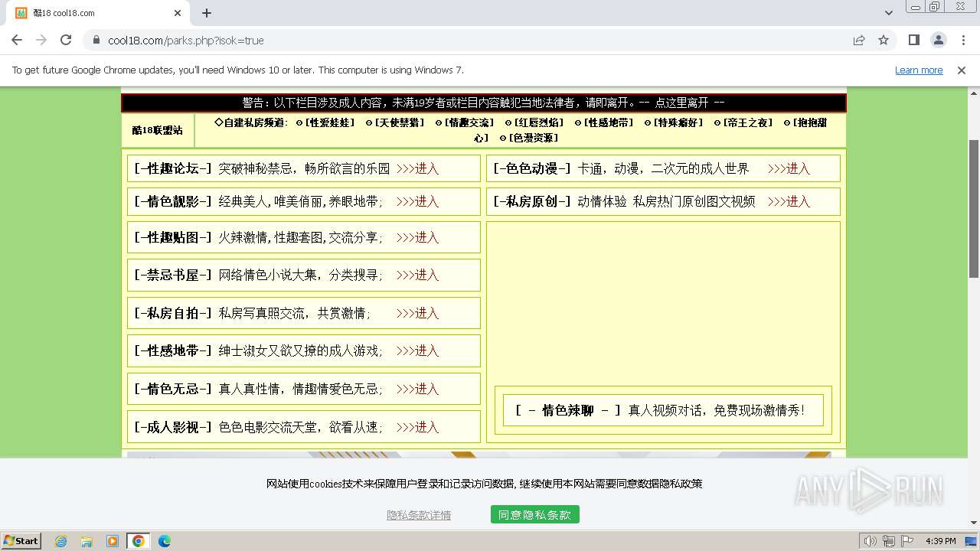Reload the current page

[66, 40]
